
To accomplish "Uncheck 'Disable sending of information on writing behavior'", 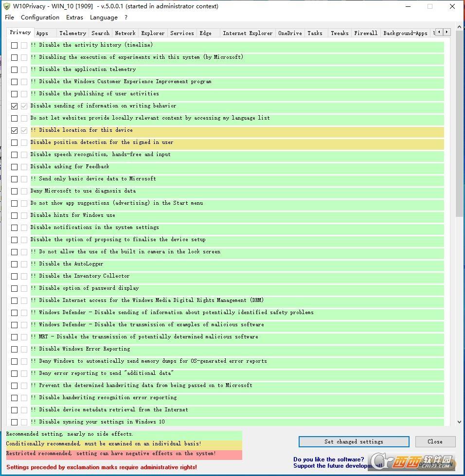I will (14, 106).
